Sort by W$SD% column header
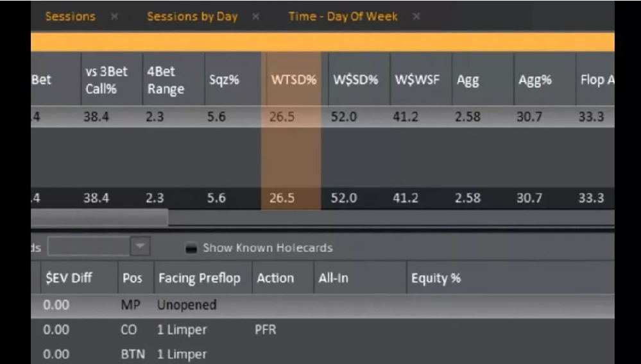This screenshot has height=364, width=641. tap(355, 80)
